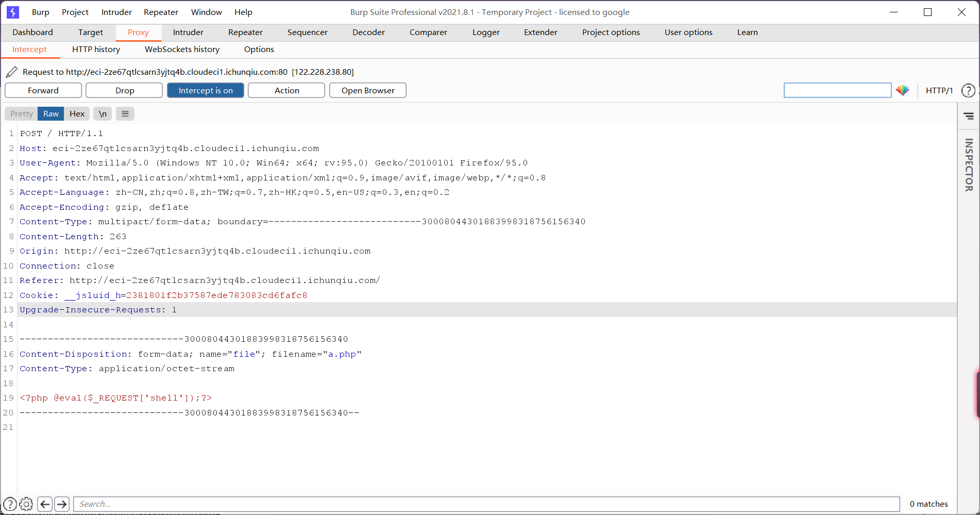
Task: Open the help question mark beside HTTP/1
Action: [968, 90]
